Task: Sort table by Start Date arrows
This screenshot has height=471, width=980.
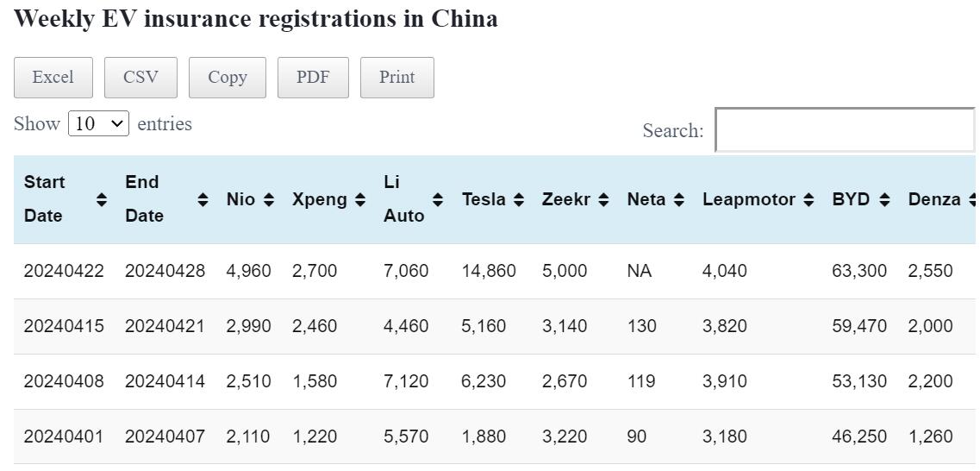Action: pyautogui.click(x=102, y=199)
